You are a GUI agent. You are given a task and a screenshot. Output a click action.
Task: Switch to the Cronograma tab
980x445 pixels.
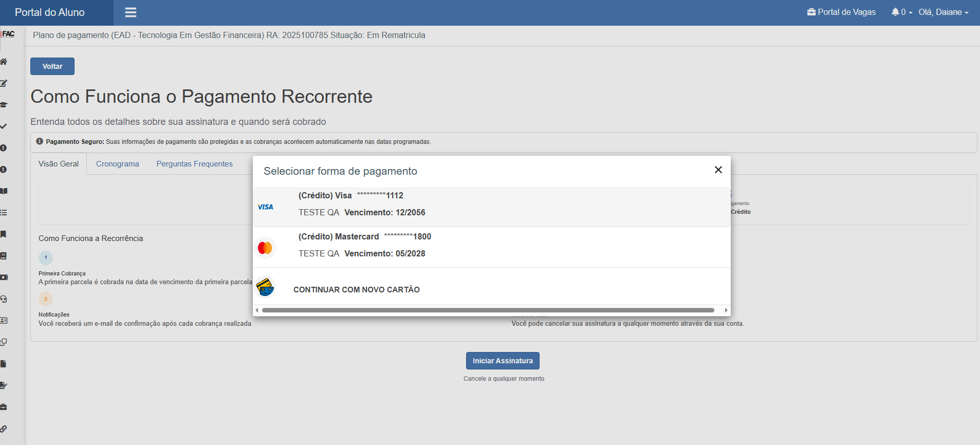[x=117, y=164]
